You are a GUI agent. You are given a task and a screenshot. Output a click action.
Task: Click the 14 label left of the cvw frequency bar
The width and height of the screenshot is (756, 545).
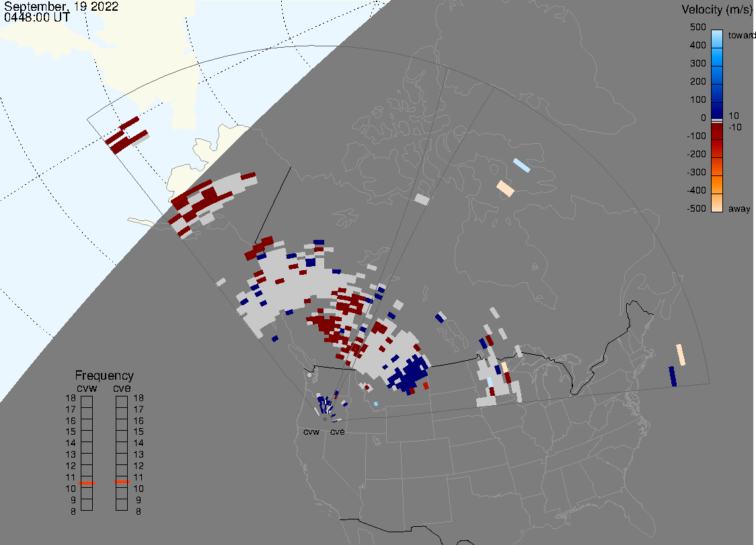71,444
